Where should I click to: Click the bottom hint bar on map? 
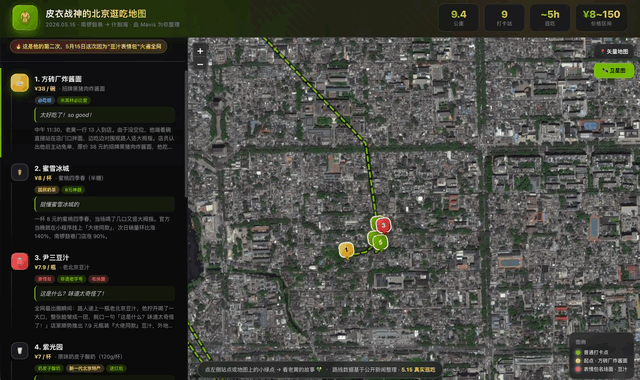pyautogui.click(x=320, y=370)
